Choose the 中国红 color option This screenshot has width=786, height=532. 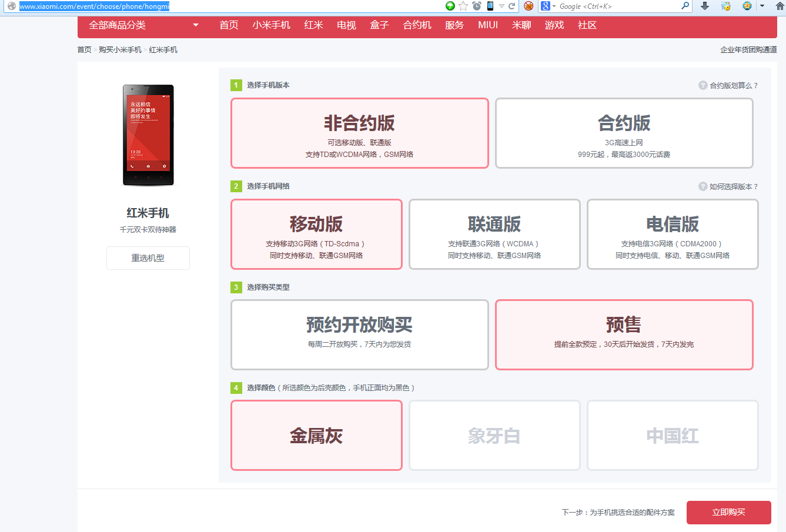pos(673,436)
